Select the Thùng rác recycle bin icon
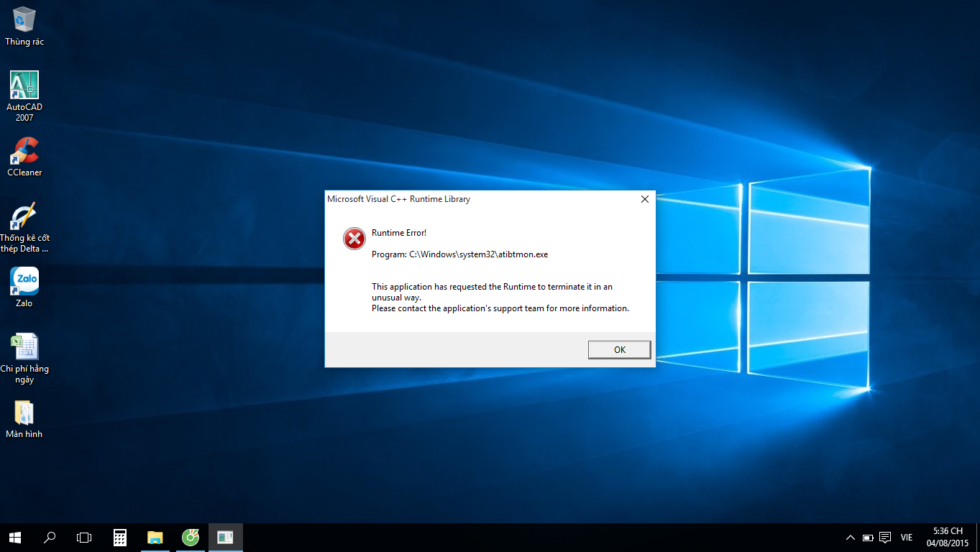 point(24,20)
